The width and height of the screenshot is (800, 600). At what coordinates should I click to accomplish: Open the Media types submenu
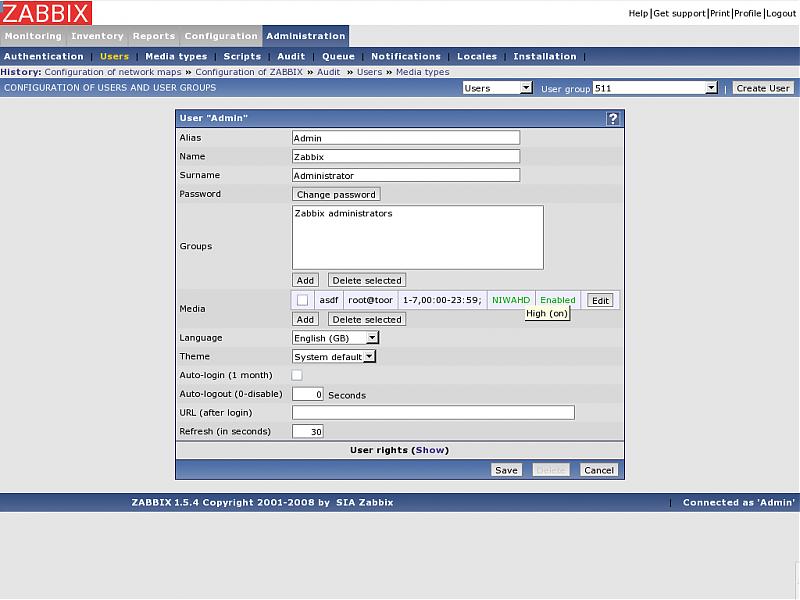(x=176, y=56)
